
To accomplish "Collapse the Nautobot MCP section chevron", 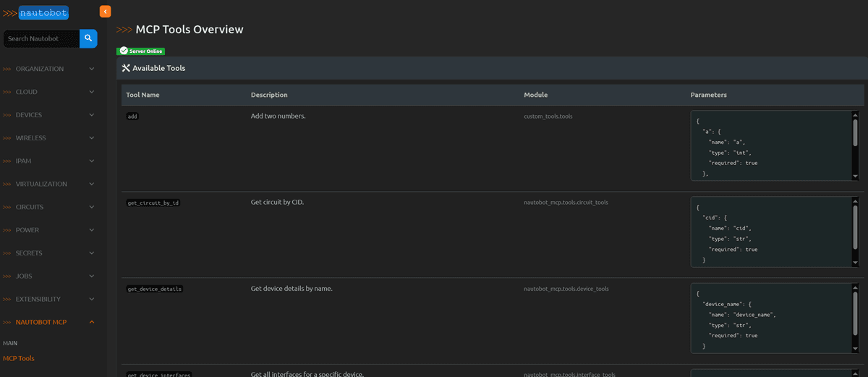I will coord(92,322).
